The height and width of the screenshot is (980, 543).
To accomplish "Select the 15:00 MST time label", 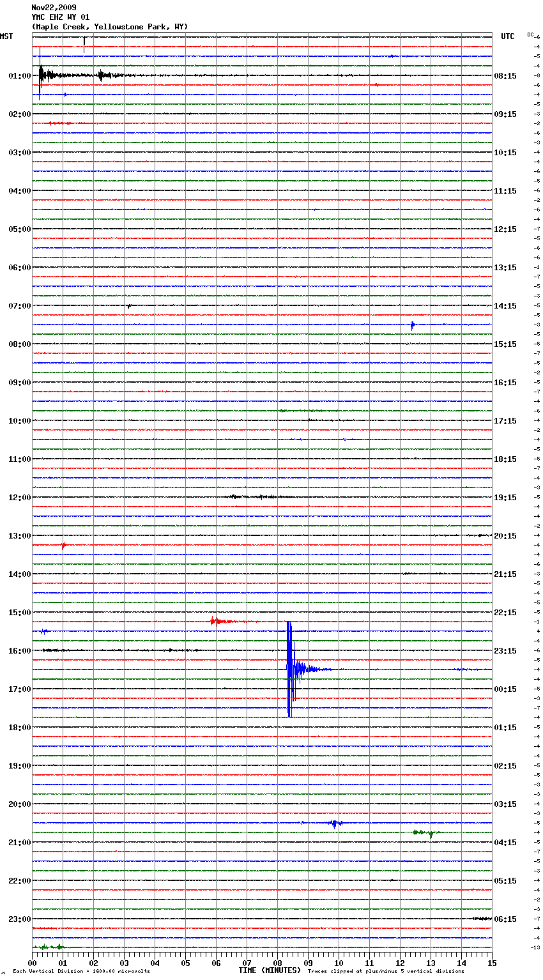I will pos(19,612).
